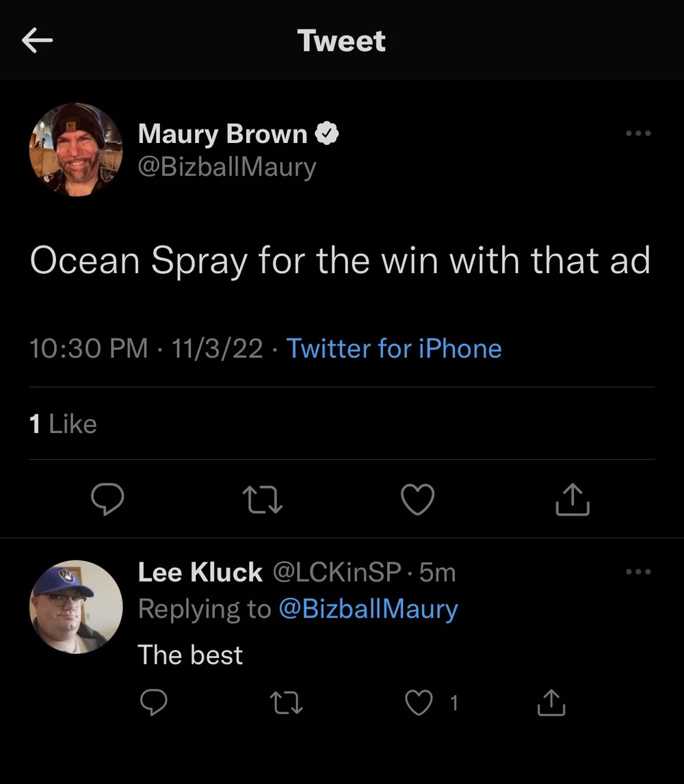Click the @BizballMaury handle under Maury Brown

pyautogui.click(x=227, y=167)
